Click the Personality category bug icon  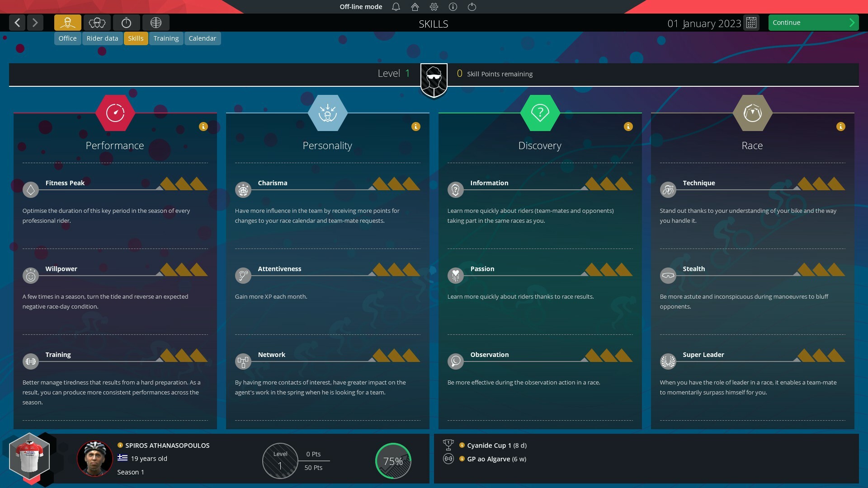click(327, 112)
